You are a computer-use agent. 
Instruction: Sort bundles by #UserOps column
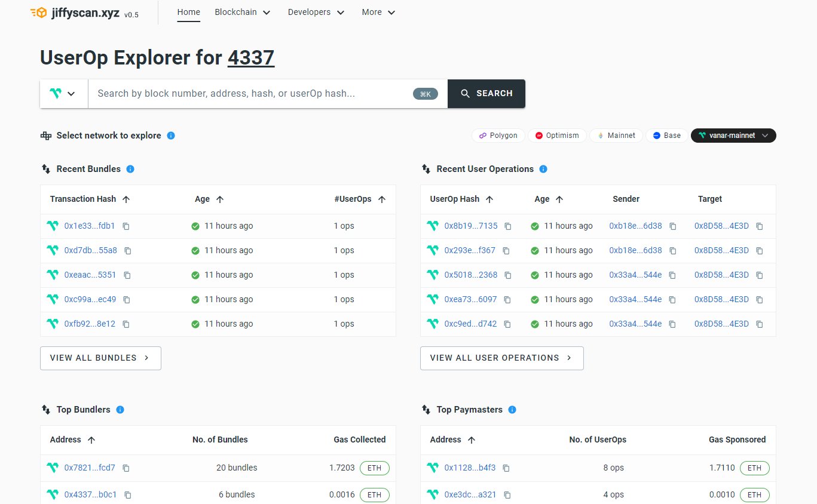(x=360, y=199)
